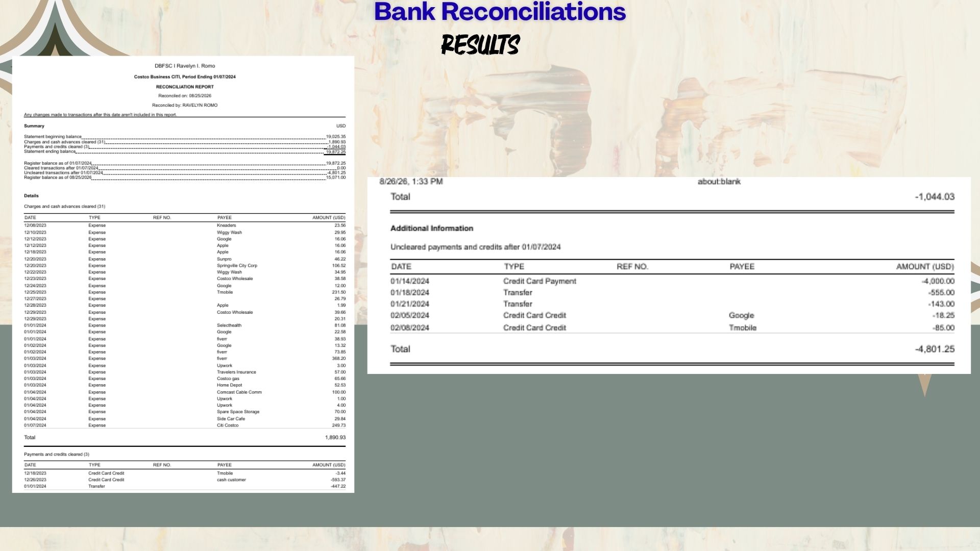
Task: Click the Tmobile payee in the 02/08/2024 row
Action: 742,328
